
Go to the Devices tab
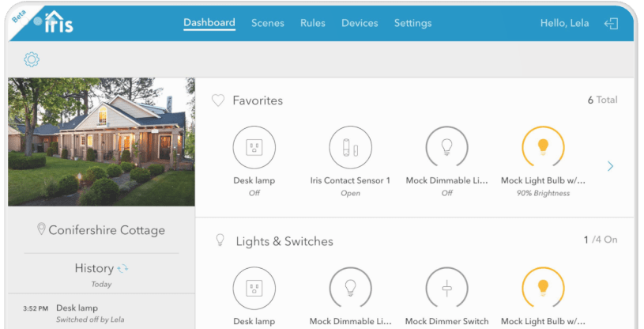[x=360, y=23]
